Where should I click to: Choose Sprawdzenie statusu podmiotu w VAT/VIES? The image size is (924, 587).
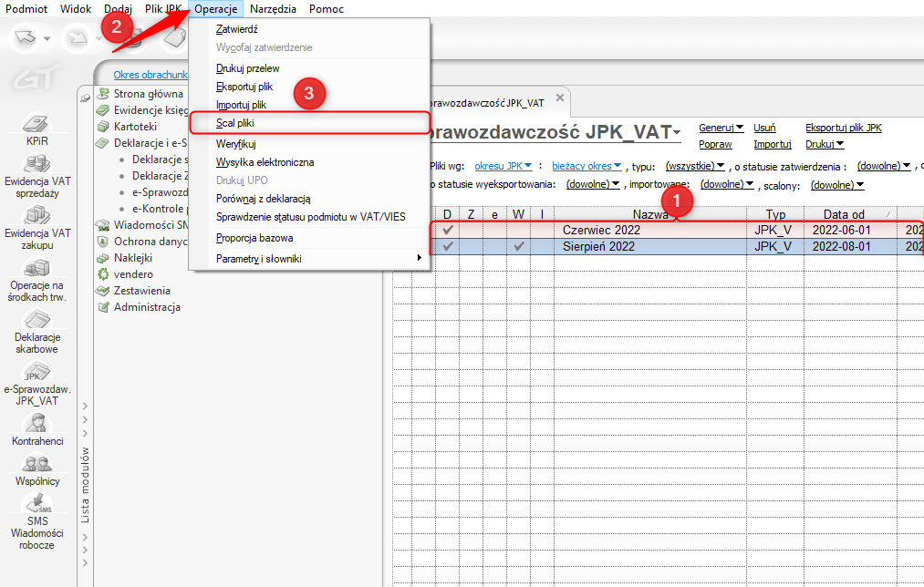click(x=310, y=217)
